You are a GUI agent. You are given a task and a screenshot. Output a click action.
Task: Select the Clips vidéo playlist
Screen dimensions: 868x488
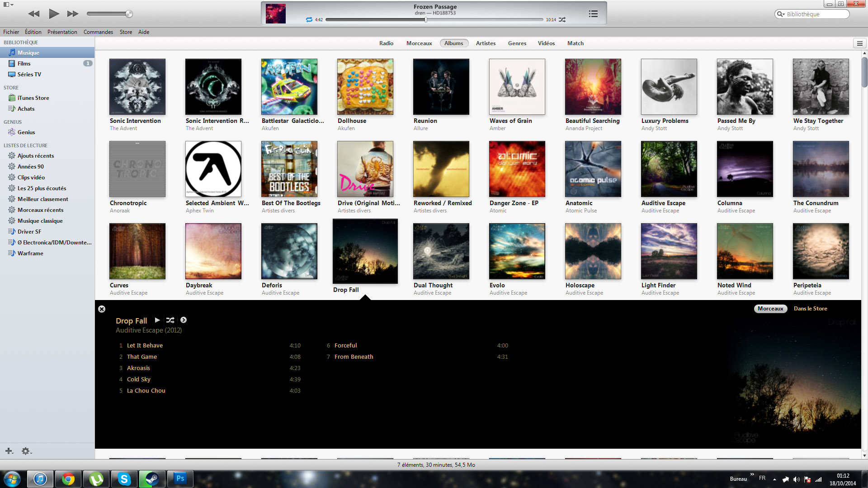tap(47, 178)
